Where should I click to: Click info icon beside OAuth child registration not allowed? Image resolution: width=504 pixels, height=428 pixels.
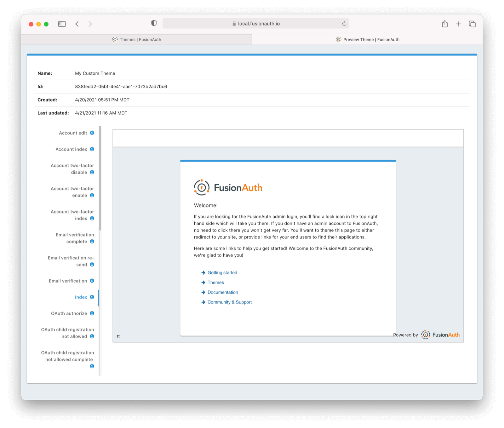[x=92, y=336]
